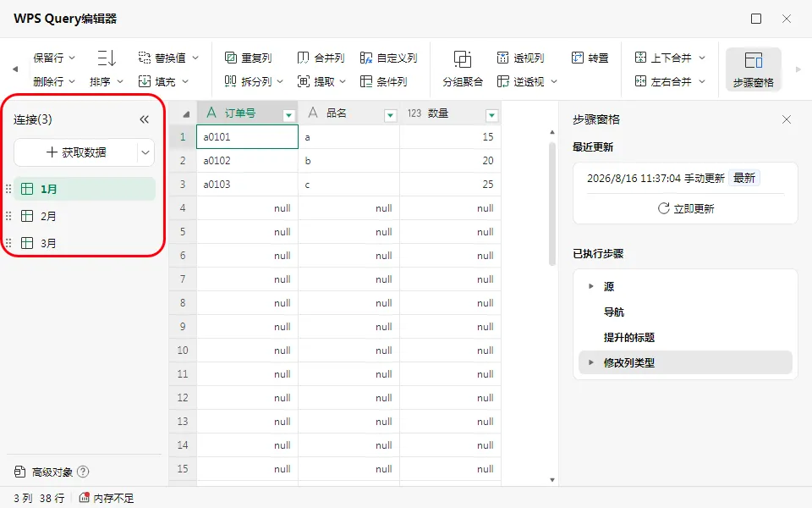Viewport: 812px width, 508px height.
Task: Open the 品名 column filter dropdown
Action: point(391,116)
